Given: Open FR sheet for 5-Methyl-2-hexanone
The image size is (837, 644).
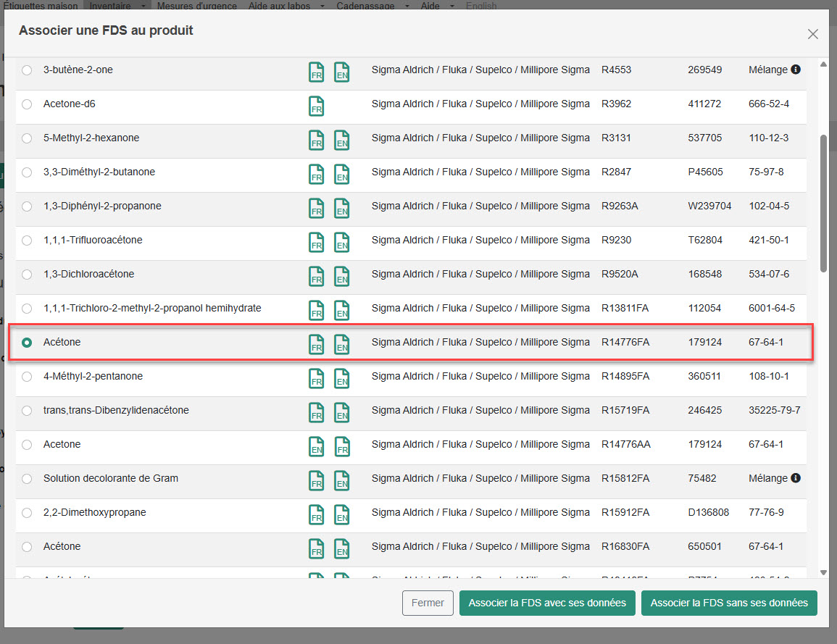Looking at the screenshot, I should click(316, 141).
